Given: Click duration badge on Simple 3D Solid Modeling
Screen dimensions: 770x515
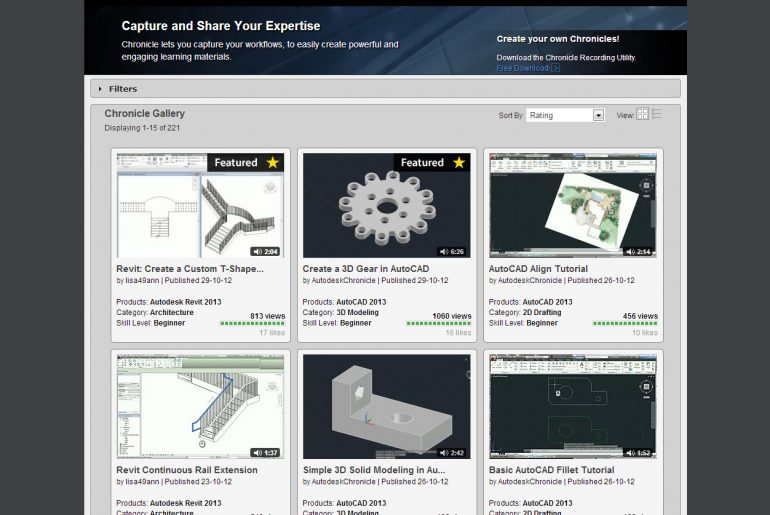Looking at the screenshot, I should point(451,452).
